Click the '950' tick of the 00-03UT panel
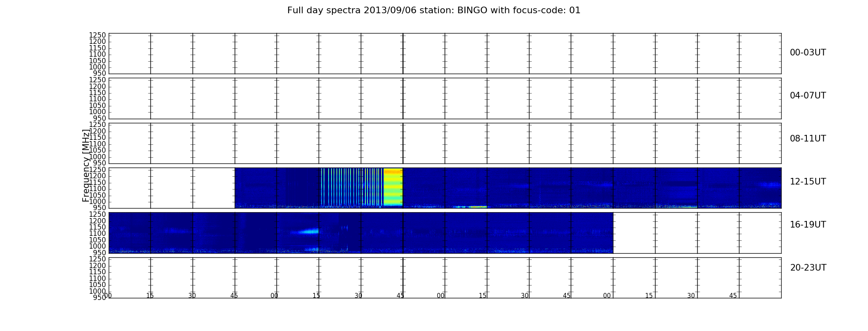This screenshot has height=331, width=868. coord(99,74)
